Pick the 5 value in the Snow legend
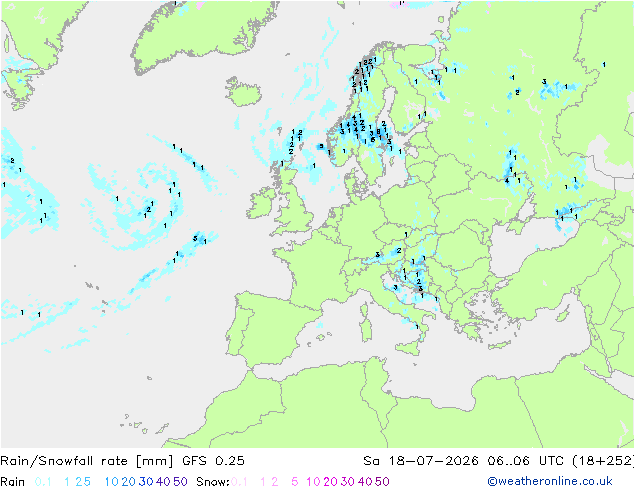This screenshot has width=634, height=490. click(295, 482)
